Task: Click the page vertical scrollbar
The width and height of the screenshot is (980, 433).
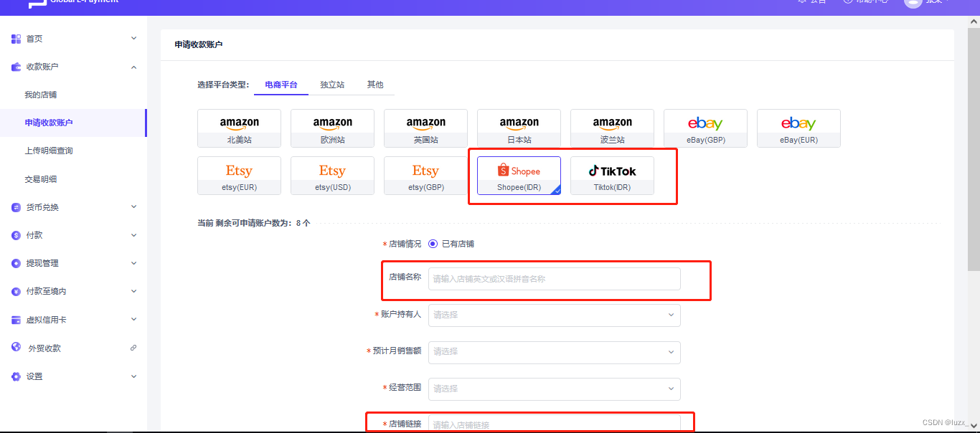Action: point(974,151)
